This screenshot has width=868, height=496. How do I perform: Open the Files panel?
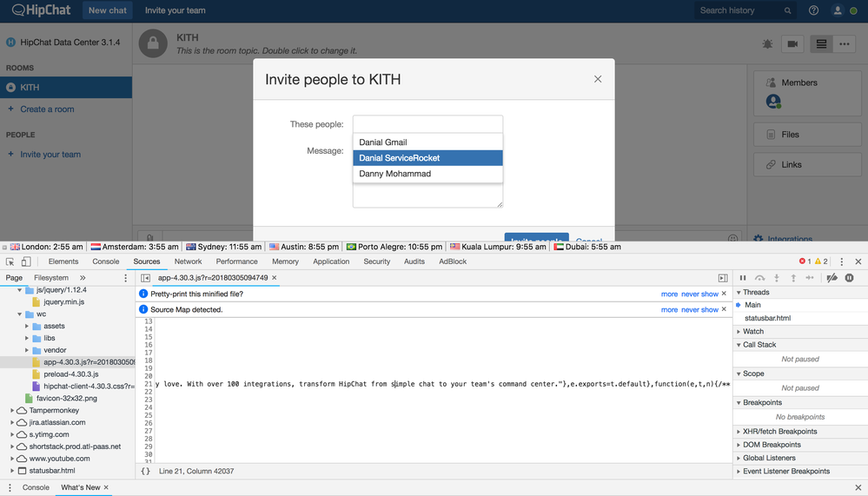click(808, 135)
